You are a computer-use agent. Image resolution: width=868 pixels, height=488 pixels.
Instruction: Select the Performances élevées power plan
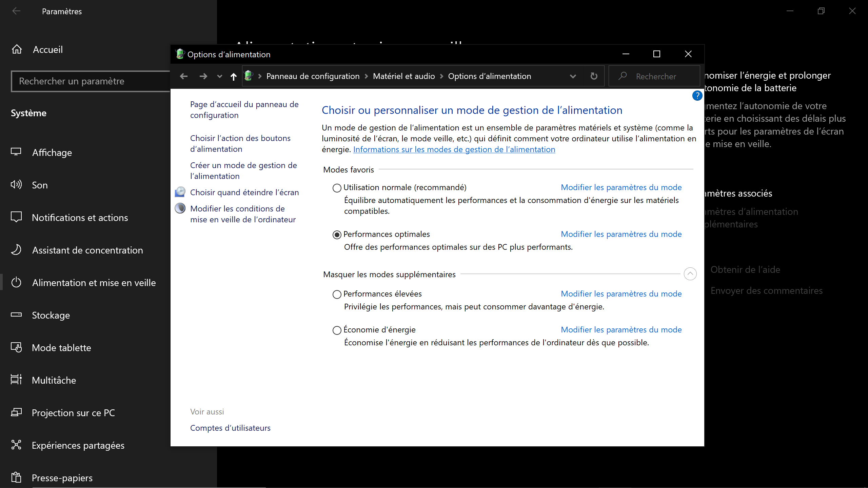pyautogui.click(x=337, y=294)
